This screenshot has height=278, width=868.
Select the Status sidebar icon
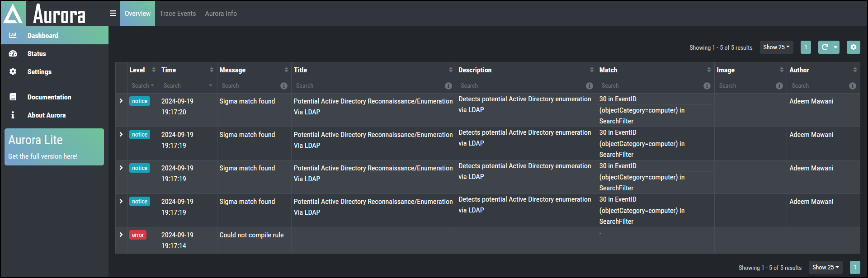(13, 53)
